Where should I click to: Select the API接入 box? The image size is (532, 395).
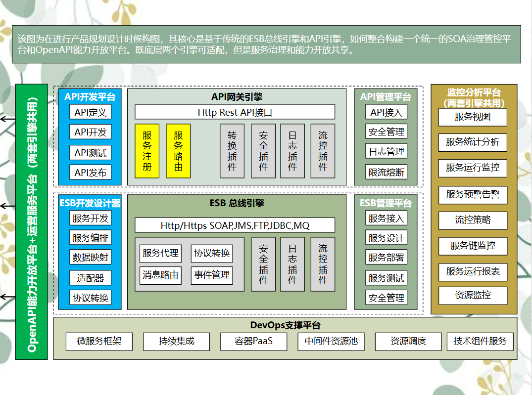coord(386,112)
